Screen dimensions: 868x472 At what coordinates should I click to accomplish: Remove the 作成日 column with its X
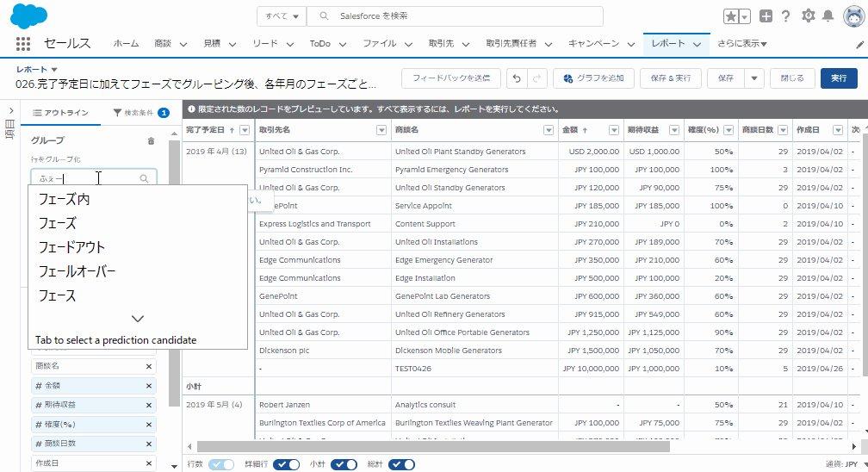click(x=148, y=463)
